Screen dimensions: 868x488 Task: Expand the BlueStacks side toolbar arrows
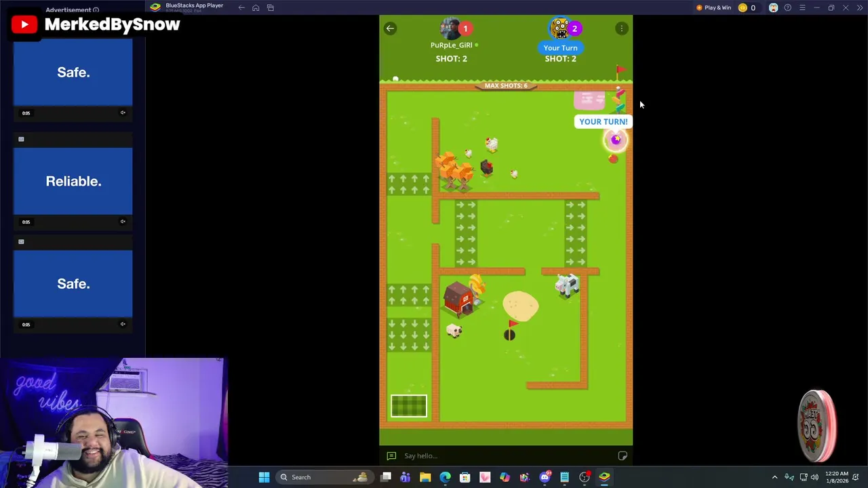pyautogui.click(x=860, y=7)
